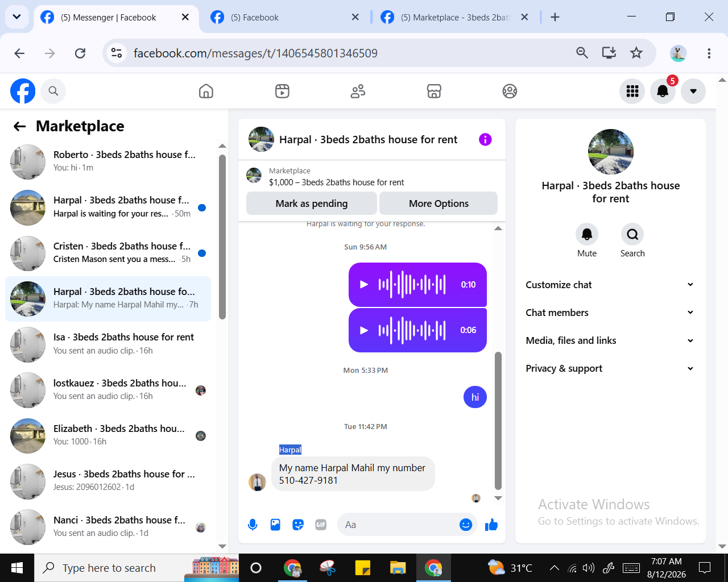Open Nanci's 3beds 2baths conversation
This screenshot has width=728, height=582.
(x=108, y=527)
